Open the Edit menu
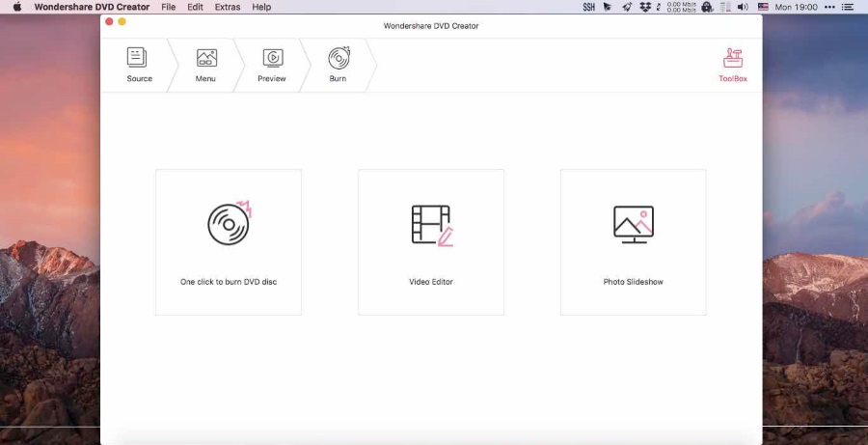 (196, 7)
